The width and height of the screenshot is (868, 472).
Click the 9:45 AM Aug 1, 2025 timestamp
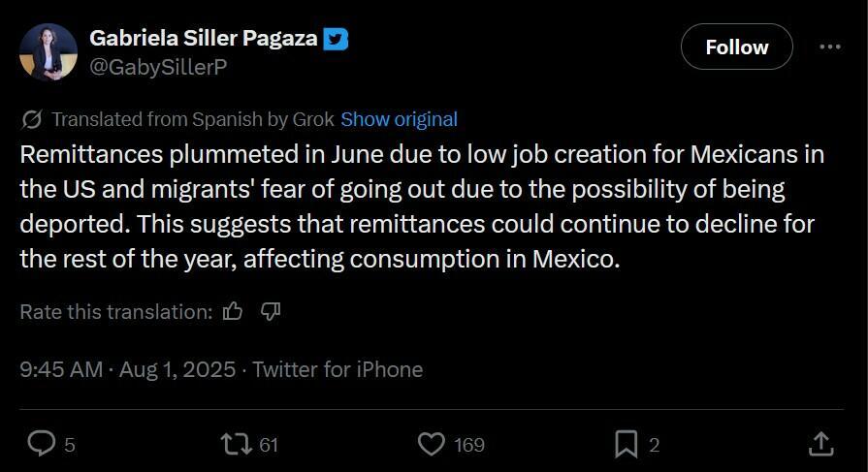tap(128, 369)
